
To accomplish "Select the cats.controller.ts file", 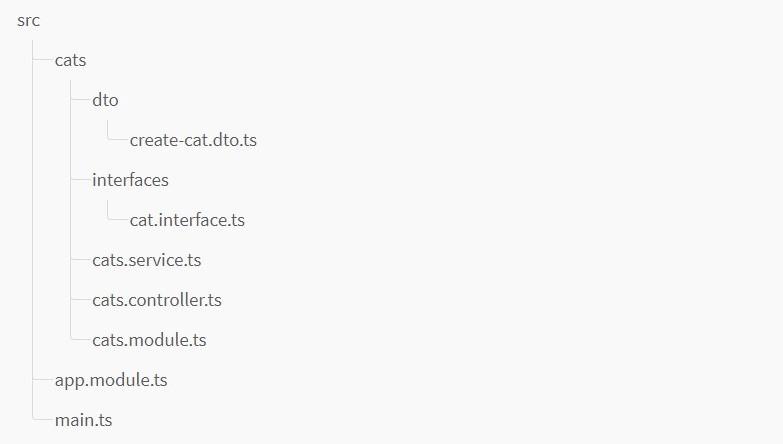I will click(157, 300).
